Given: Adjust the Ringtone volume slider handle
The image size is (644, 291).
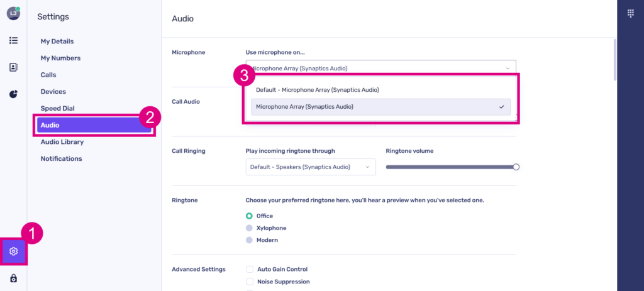Looking at the screenshot, I should tap(516, 167).
